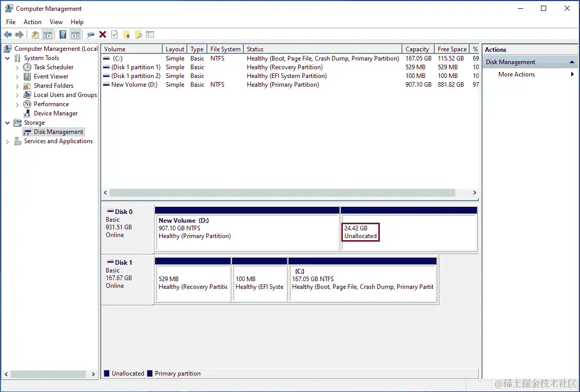Viewport: 580px width, 392px height.
Task: Click left arrow of volume list scrollbar
Action: tap(106, 193)
